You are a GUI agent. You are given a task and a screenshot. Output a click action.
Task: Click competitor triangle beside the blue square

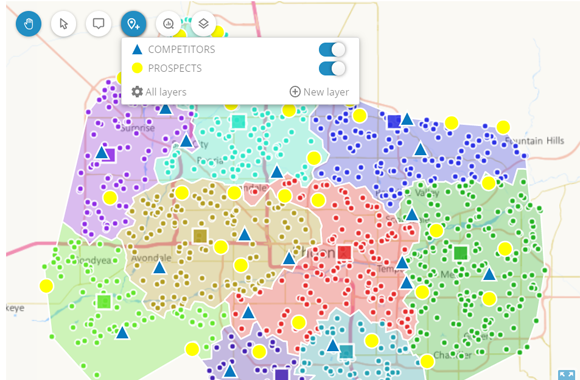click(x=407, y=120)
